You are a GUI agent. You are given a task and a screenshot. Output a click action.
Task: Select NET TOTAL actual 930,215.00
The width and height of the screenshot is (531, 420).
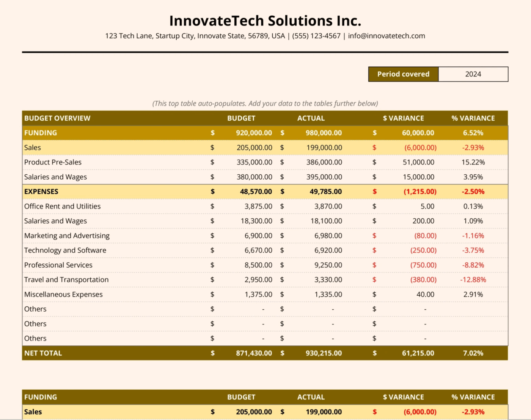coord(324,353)
